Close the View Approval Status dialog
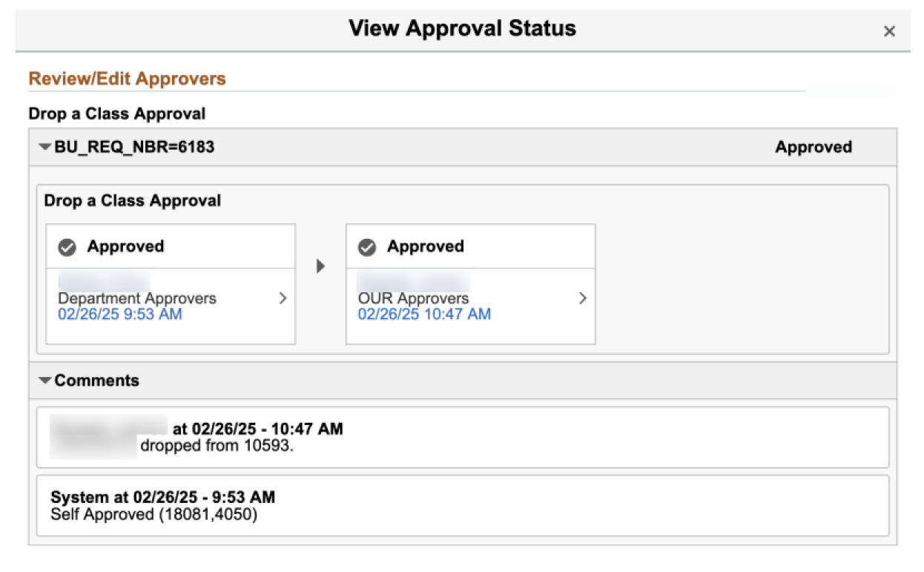This screenshot has width=924, height=572. point(889,31)
